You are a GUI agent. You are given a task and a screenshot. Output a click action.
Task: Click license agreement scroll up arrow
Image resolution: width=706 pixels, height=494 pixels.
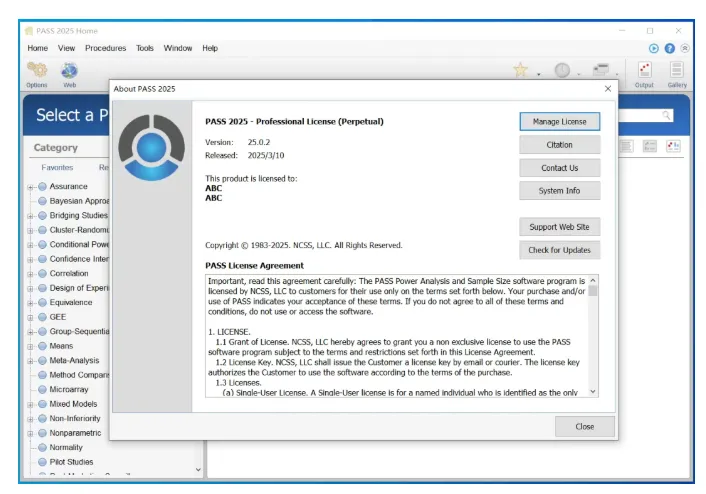coord(593,280)
